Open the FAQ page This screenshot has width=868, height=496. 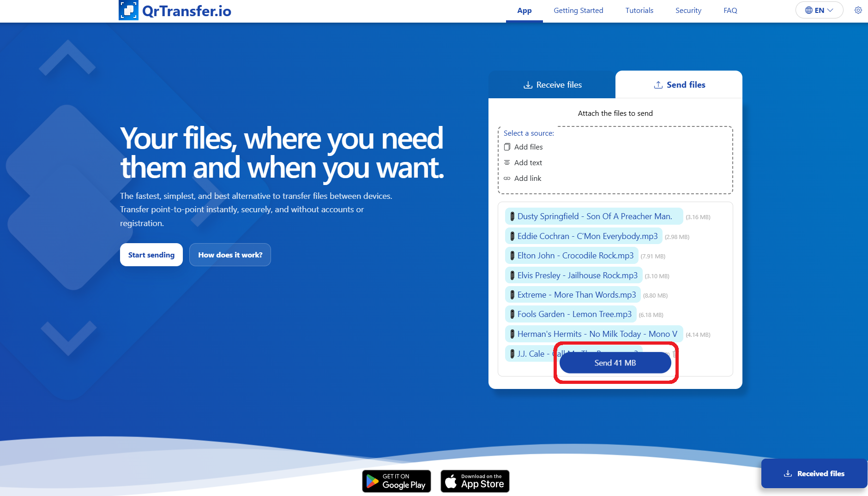(x=730, y=10)
